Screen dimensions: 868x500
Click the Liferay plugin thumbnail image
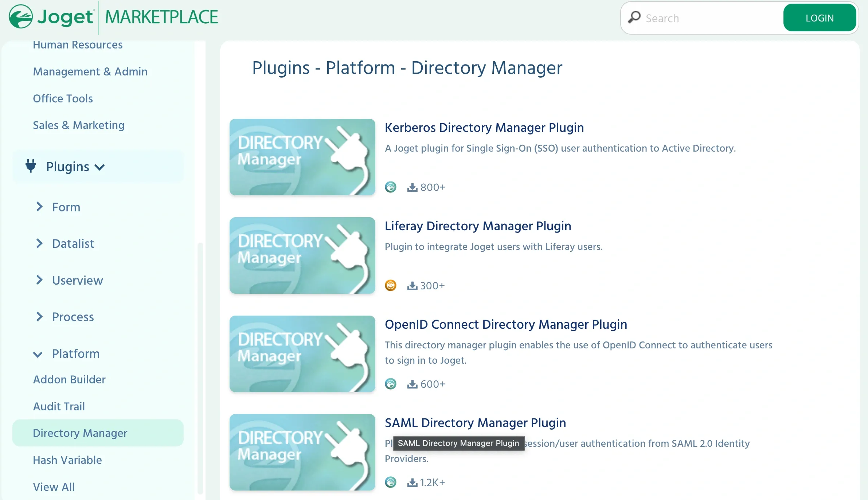302,255
